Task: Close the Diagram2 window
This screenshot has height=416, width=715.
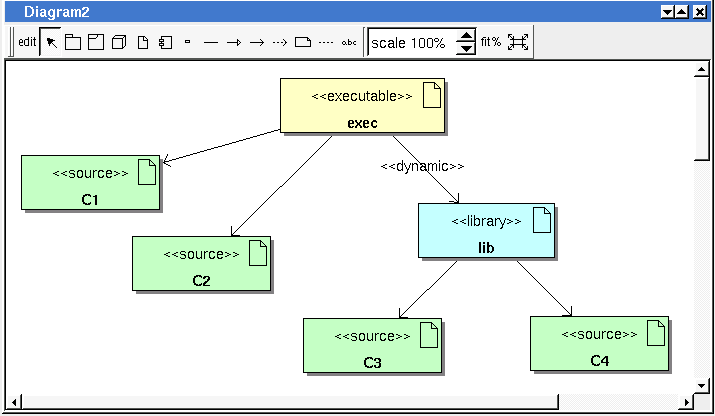Action: click(x=699, y=12)
